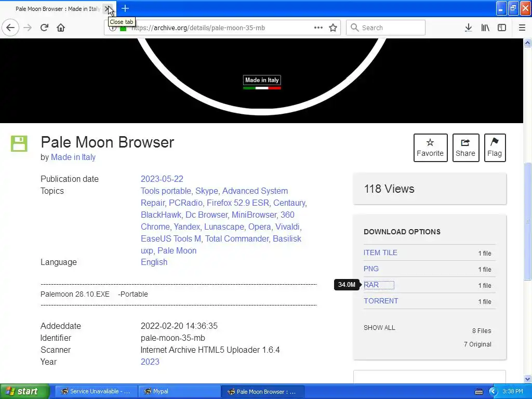The width and height of the screenshot is (532, 399).
Task: Close the Pale Moon Browser tab
Action: [x=108, y=8]
